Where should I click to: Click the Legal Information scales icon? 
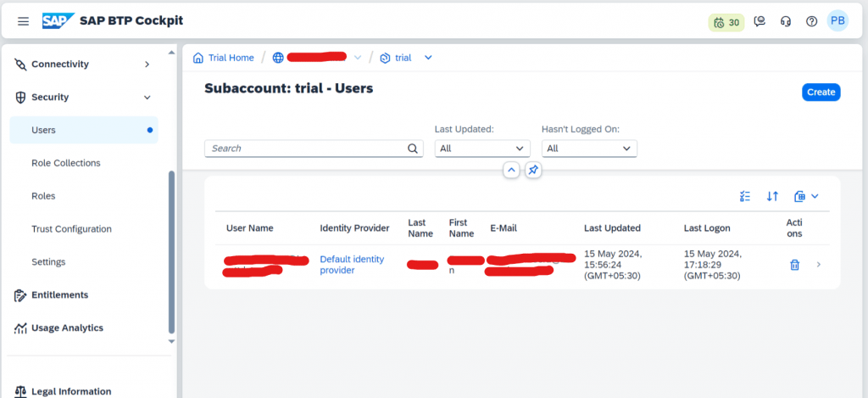(20, 392)
